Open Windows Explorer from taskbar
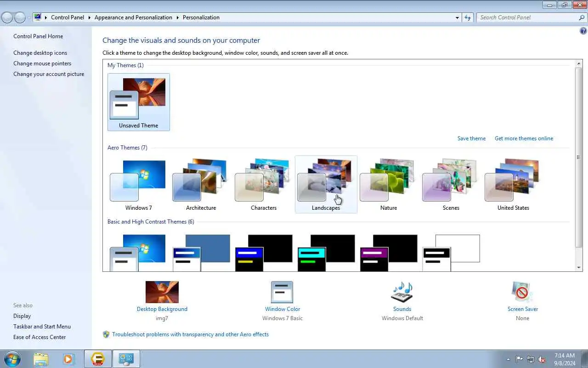 click(x=41, y=359)
